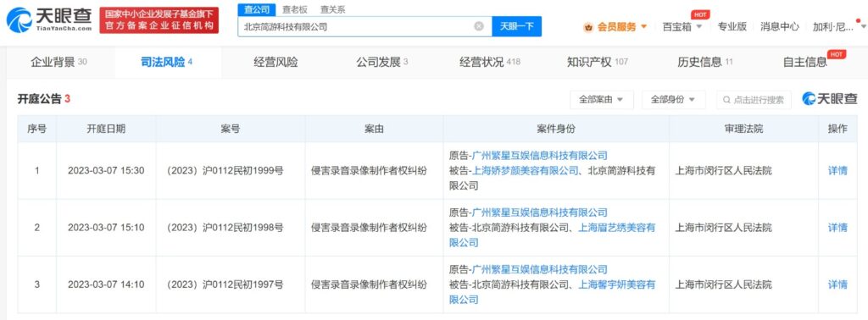Open the 上海娇梦颜美容有限公司 defendant link
The width and height of the screenshot is (868, 320).
[525, 171]
